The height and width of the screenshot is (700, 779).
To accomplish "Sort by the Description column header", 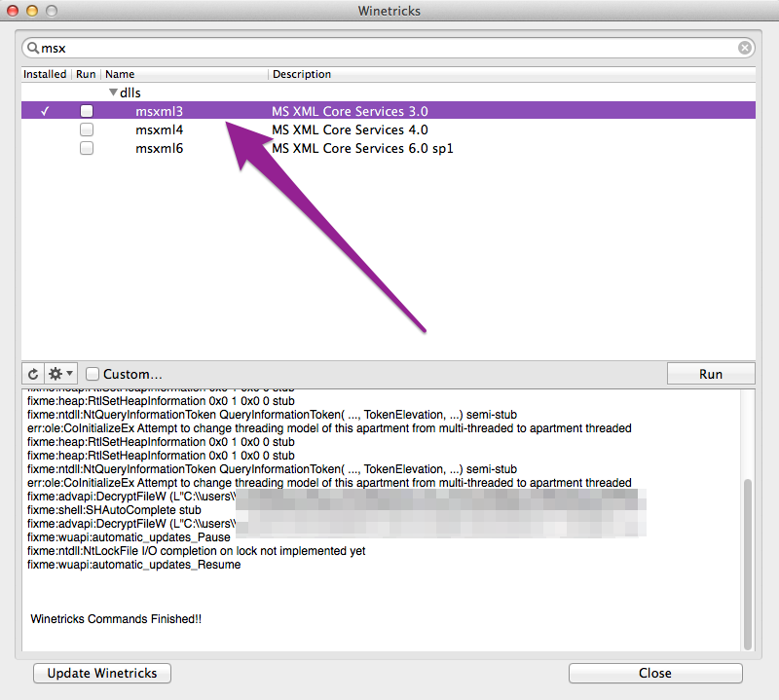I will click(512, 74).
